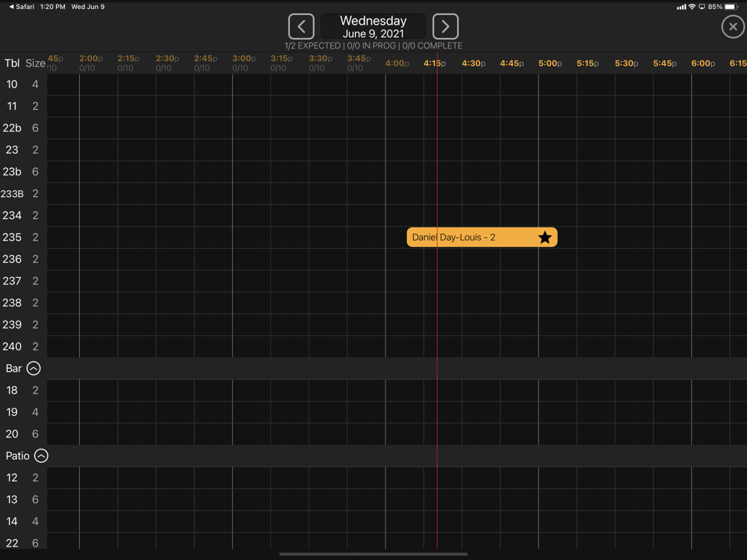Select the 3:00p time header
The image size is (747, 560).
point(244,58)
